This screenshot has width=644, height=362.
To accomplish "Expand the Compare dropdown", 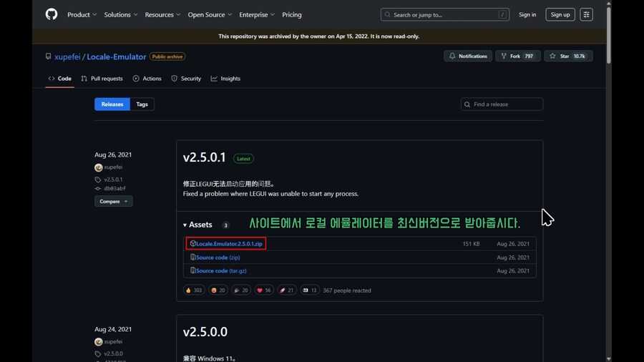I will pyautogui.click(x=113, y=201).
